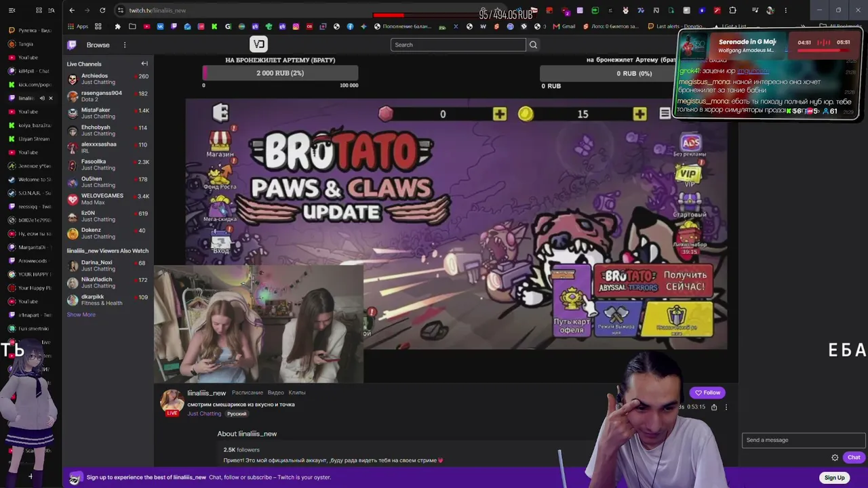Toggle the vertical tabs panel button
This screenshot has height=488, width=868.
[12, 10]
